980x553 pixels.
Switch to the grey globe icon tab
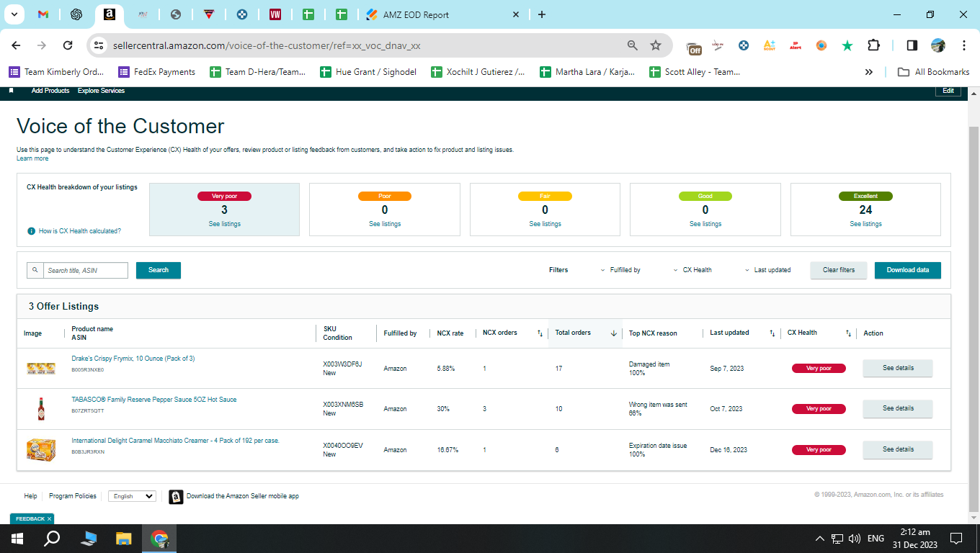pyautogui.click(x=176, y=14)
